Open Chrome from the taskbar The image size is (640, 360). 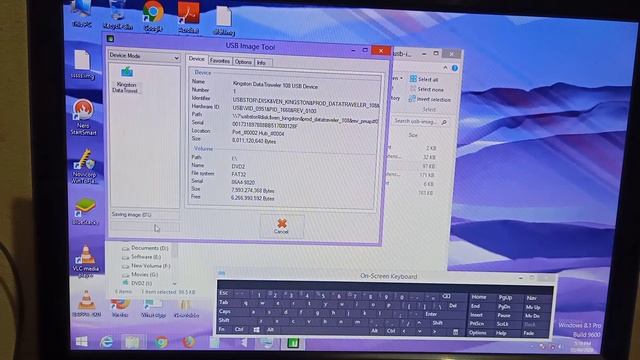[162, 342]
